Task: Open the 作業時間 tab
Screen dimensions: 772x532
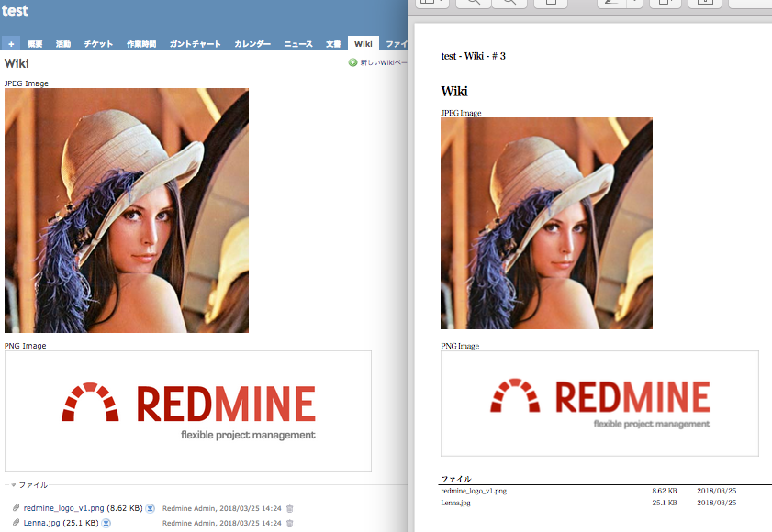Action: pyautogui.click(x=141, y=44)
